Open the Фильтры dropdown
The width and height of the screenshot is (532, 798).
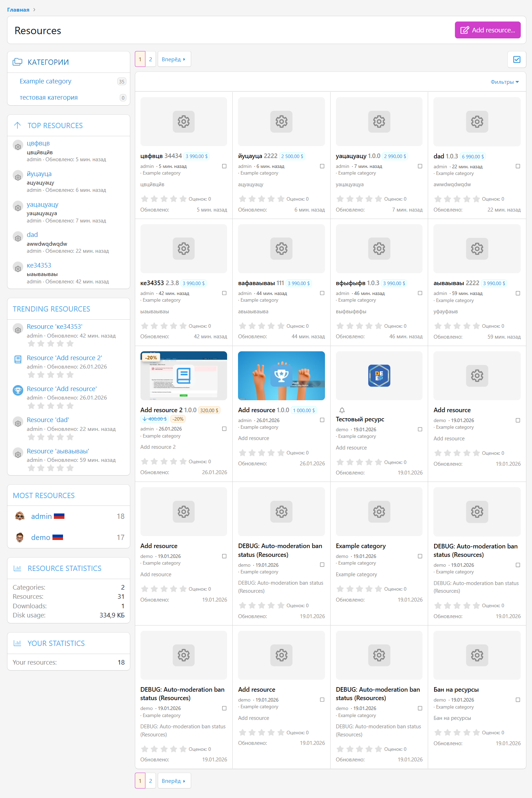[504, 82]
